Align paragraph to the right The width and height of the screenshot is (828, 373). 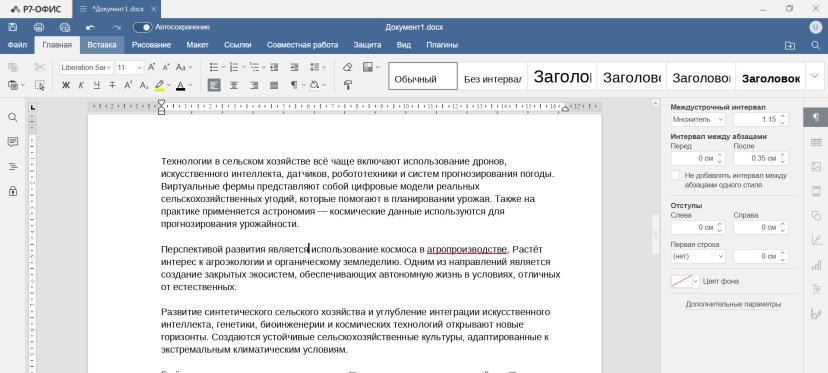pos(254,85)
